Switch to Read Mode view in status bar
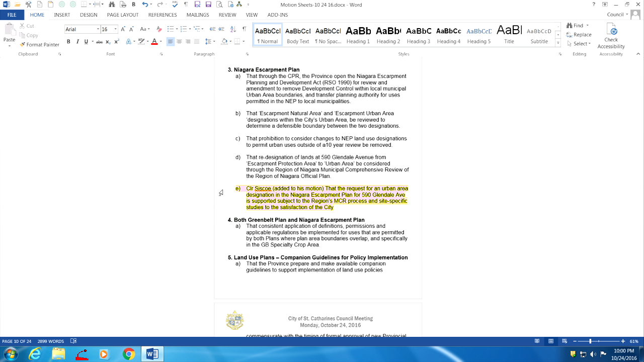Image resolution: width=644 pixels, height=362 pixels. pyautogui.click(x=537, y=341)
